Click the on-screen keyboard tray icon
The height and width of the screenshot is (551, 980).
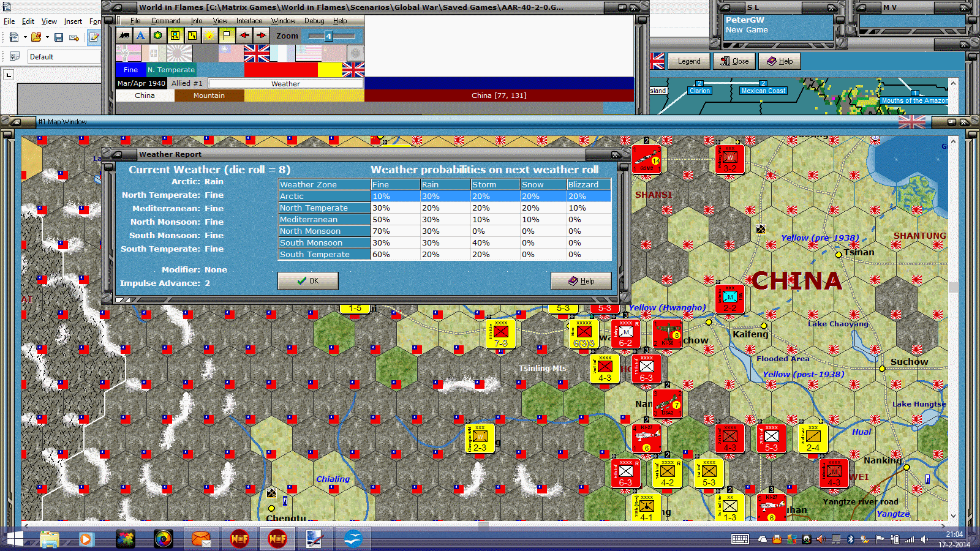[740, 539]
